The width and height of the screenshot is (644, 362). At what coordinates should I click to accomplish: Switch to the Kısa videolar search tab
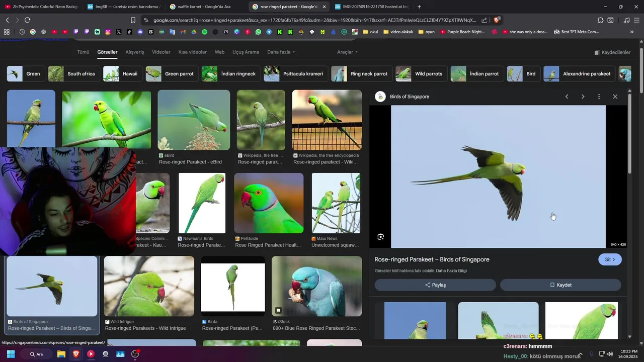[192, 52]
